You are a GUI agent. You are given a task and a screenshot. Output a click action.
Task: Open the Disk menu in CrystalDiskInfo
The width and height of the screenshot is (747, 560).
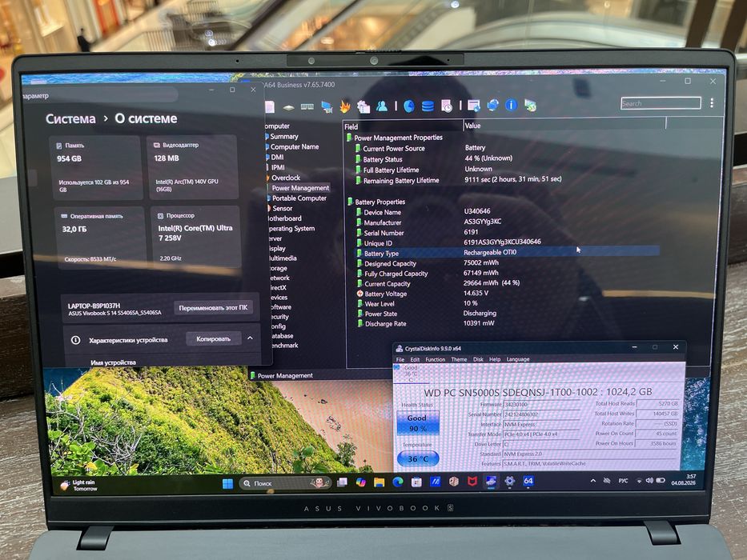[478, 359]
